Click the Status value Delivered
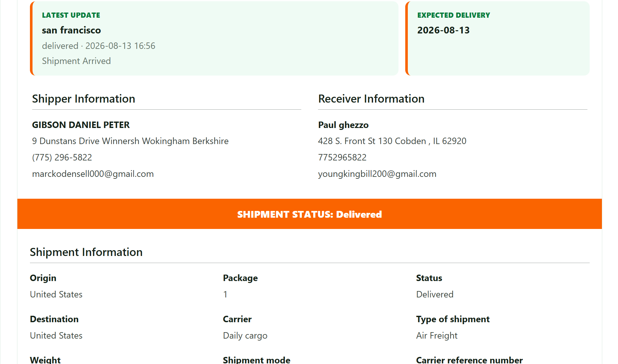This screenshot has height=364, width=618. point(435,295)
